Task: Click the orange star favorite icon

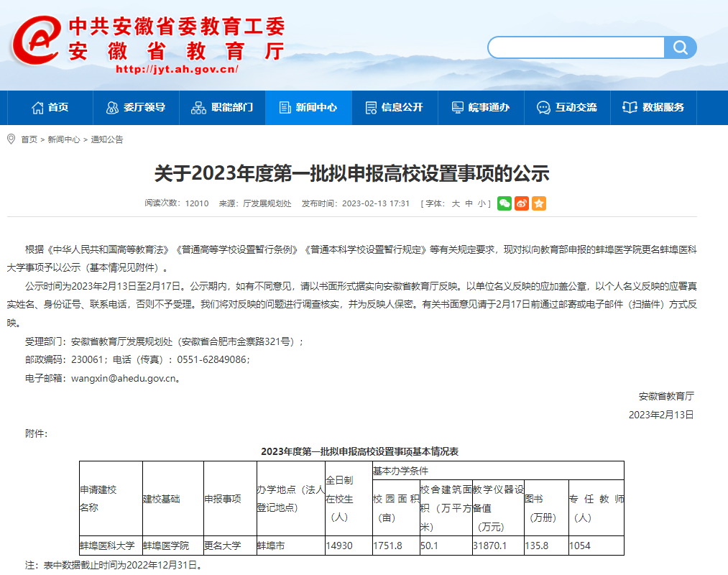Action: [539, 203]
